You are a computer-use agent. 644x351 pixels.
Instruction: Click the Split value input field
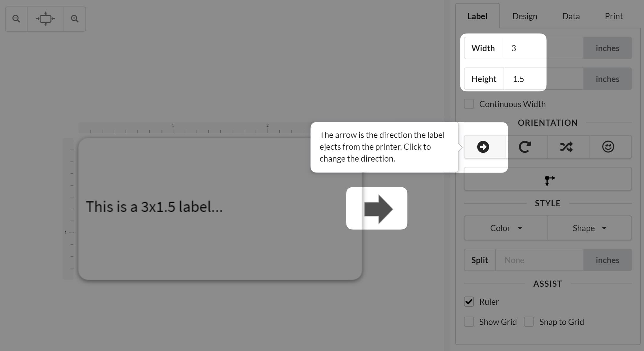539,260
